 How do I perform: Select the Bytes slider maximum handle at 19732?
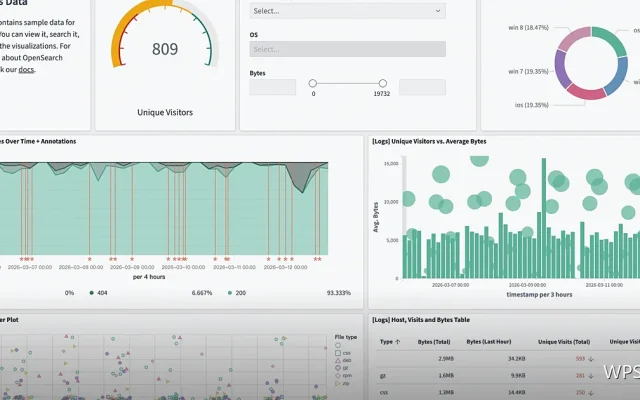click(x=382, y=83)
